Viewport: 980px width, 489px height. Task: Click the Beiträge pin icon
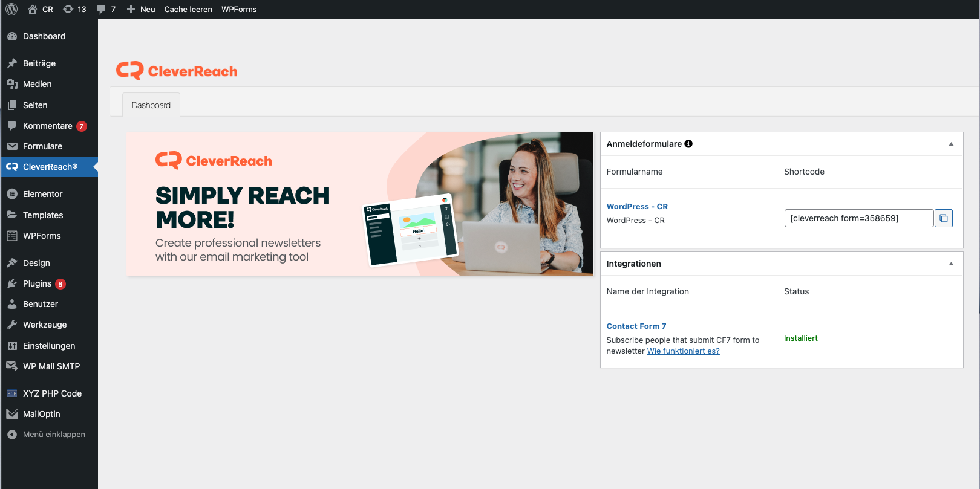pos(12,63)
